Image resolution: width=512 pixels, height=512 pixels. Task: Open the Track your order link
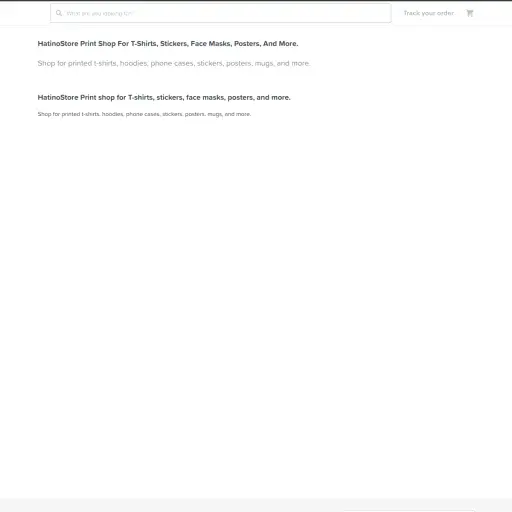coord(429,13)
